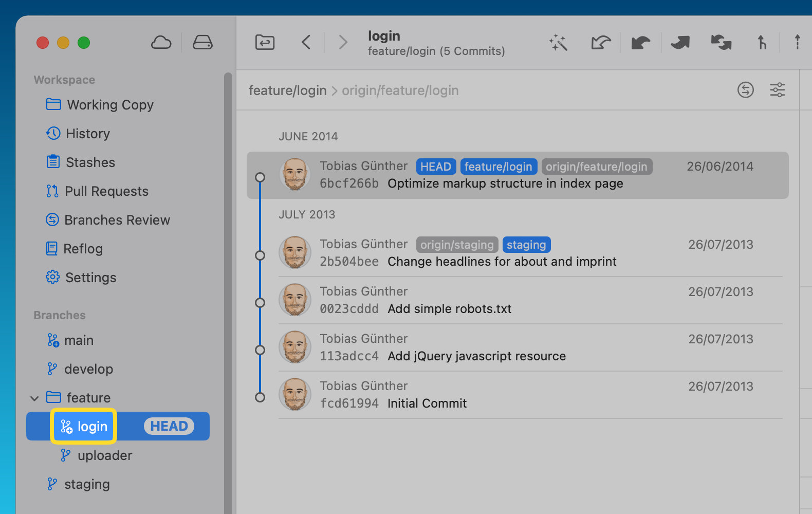The image size is (812, 514).
Task: Click the branch comparison circular icon
Action: 745,90
